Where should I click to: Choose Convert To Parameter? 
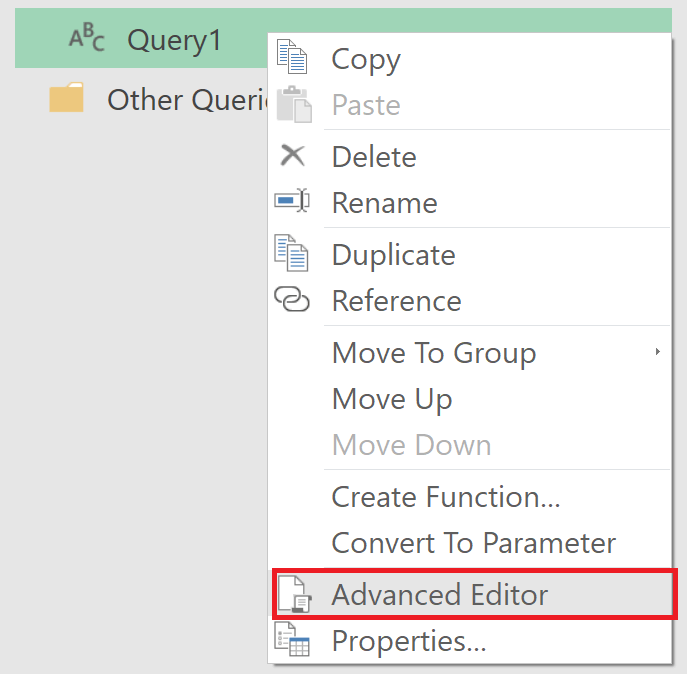point(474,543)
